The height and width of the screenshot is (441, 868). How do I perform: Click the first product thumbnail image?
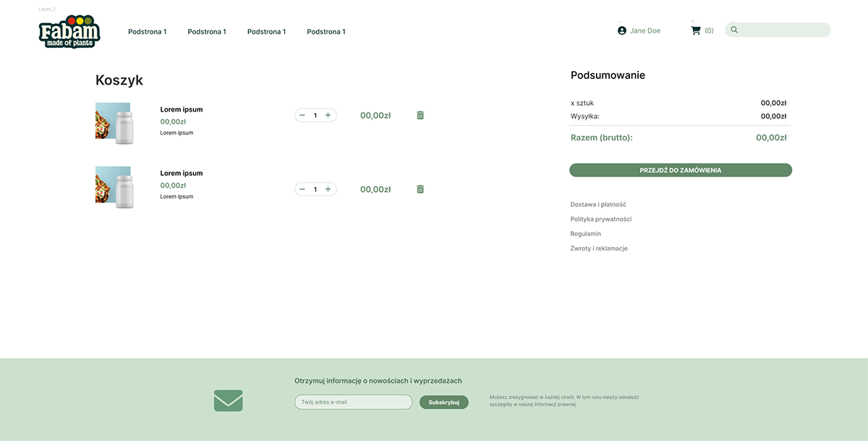pyautogui.click(x=115, y=122)
